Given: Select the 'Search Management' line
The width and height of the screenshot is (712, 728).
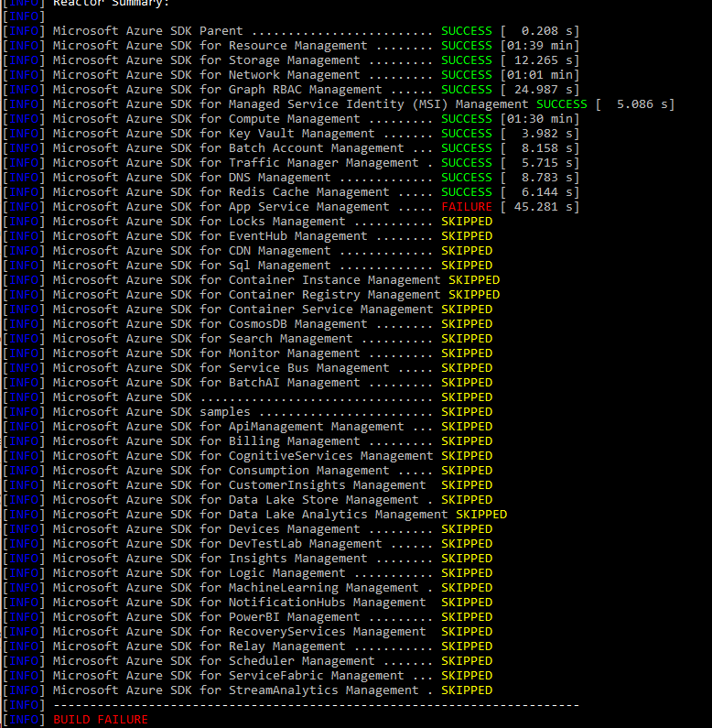Looking at the screenshot, I should (x=248, y=339).
